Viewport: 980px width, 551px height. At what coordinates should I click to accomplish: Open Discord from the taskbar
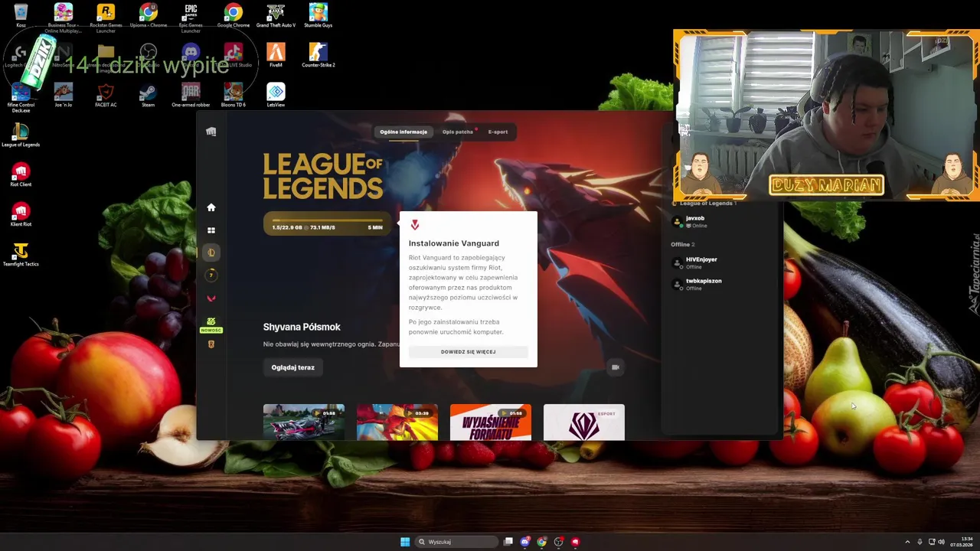(x=524, y=542)
